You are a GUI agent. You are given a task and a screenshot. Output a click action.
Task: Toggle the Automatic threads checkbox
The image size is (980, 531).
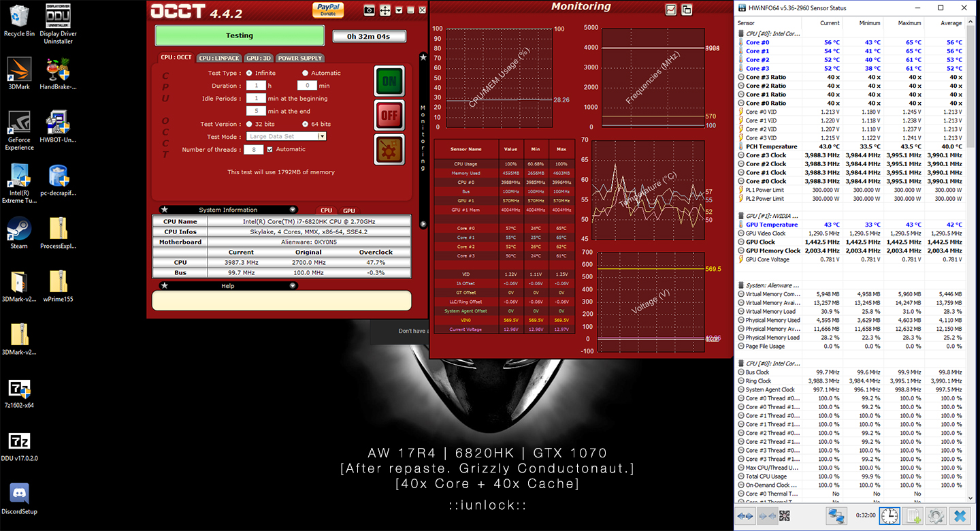270,149
